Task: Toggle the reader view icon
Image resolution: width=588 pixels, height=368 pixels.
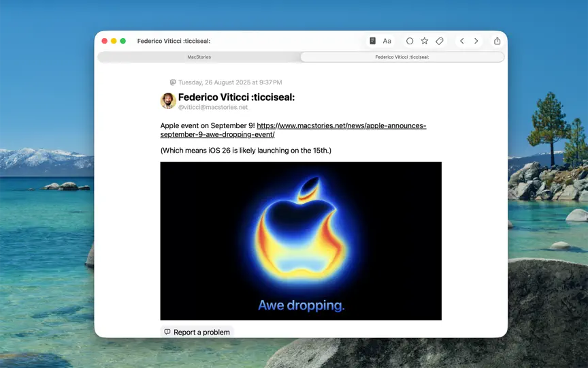Action: pos(372,41)
